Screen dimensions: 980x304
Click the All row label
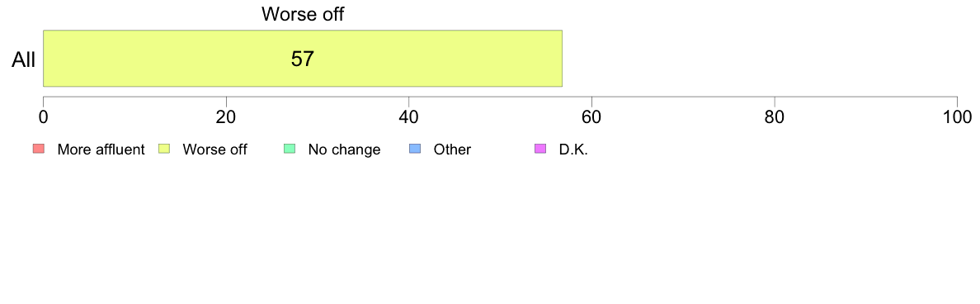point(24,59)
